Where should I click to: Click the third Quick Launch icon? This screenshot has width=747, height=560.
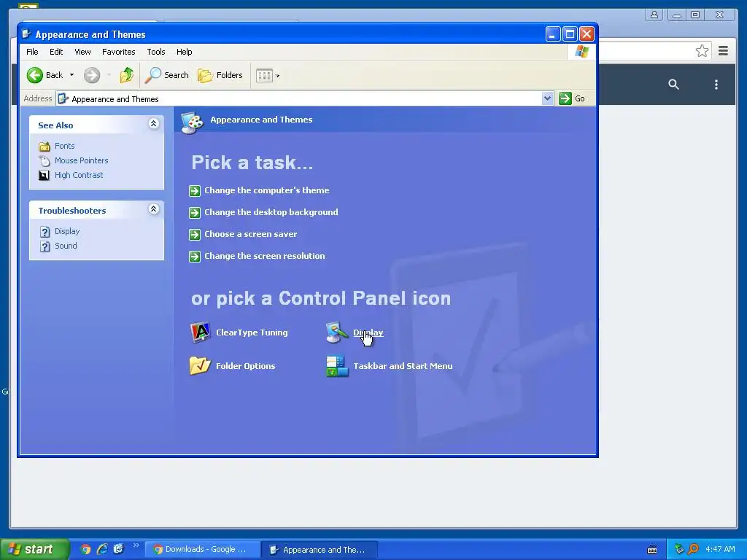pos(119,549)
